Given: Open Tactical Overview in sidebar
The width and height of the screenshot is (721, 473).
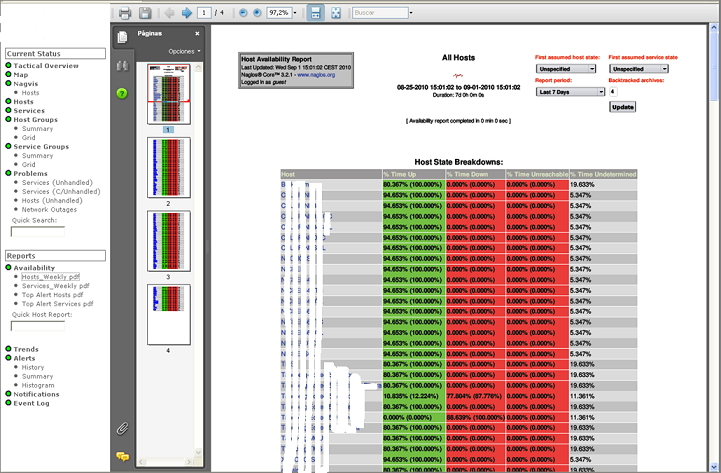Looking at the screenshot, I should [x=46, y=66].
